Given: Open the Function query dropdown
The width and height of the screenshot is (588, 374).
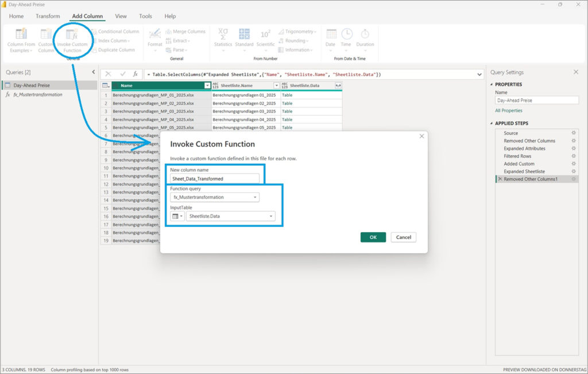Looking at the screenshot, I should (x=215, y=197).
